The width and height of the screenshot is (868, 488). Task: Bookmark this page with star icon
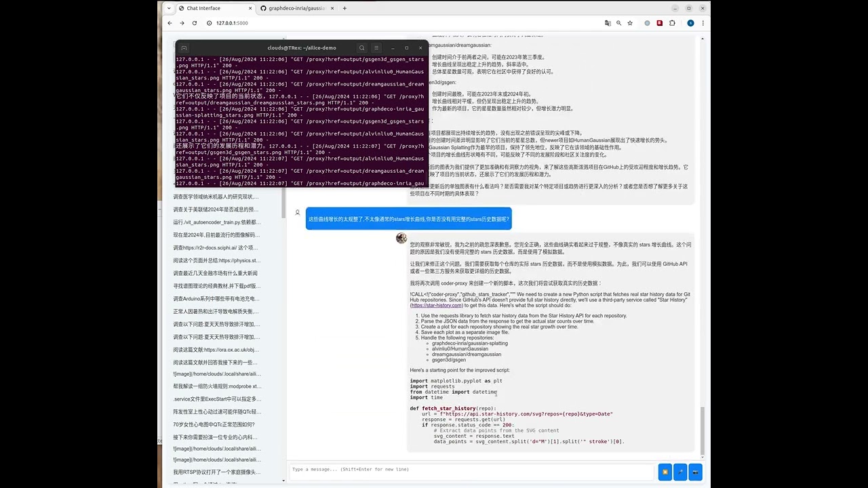630,23
